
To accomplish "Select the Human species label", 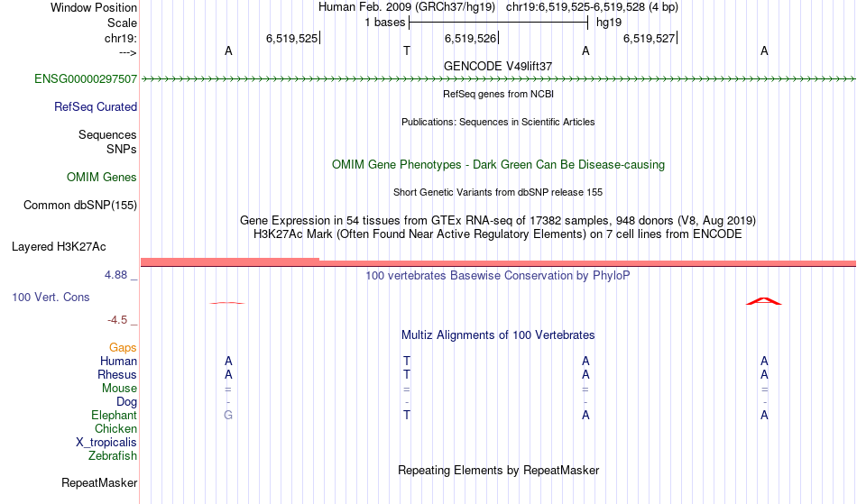I will pyautogui.click(x=118, y=362).
